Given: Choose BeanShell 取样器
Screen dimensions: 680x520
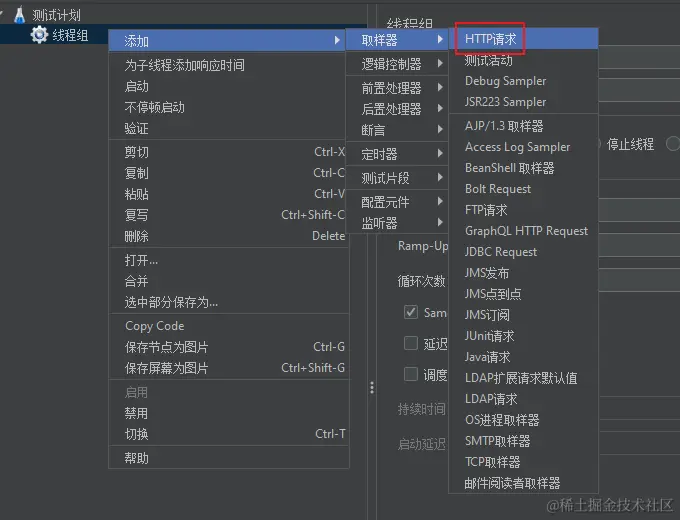Looking at the screenshot, I should tap(523, 168).
